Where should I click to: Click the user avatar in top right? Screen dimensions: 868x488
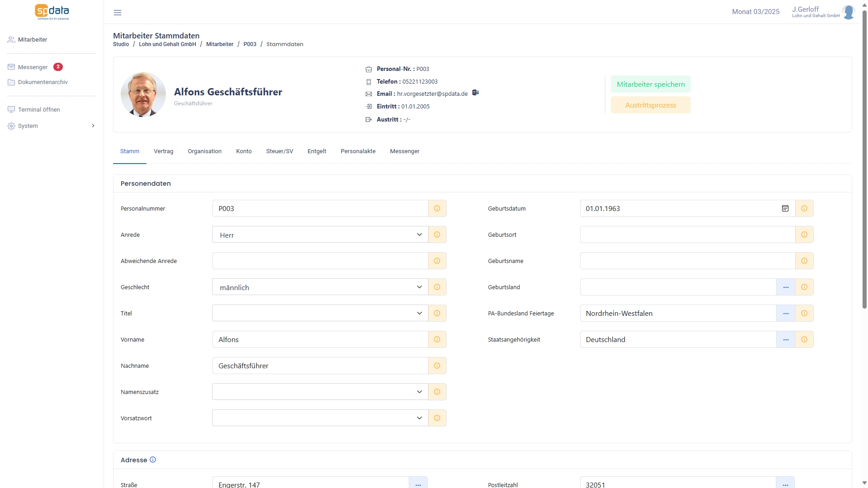click(x=849, y=12)
